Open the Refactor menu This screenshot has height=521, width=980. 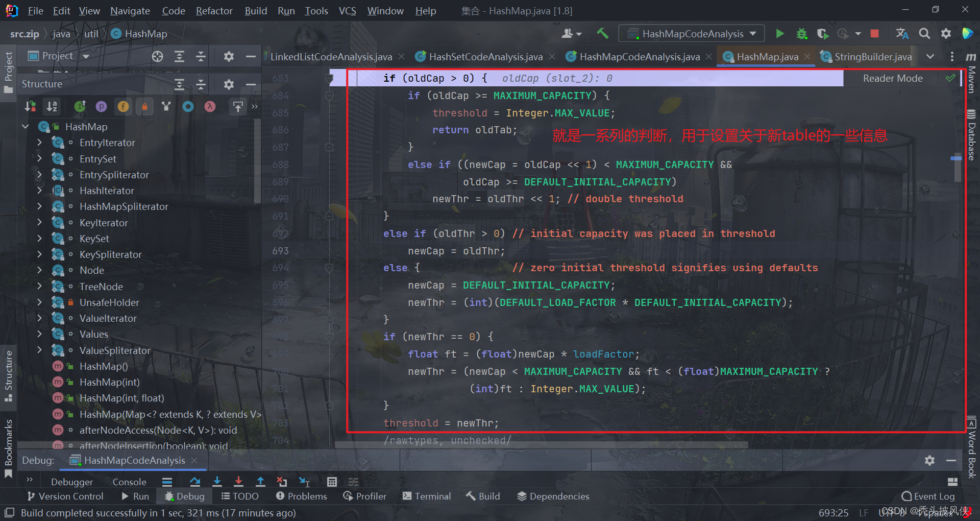click(x=214, y=11)
